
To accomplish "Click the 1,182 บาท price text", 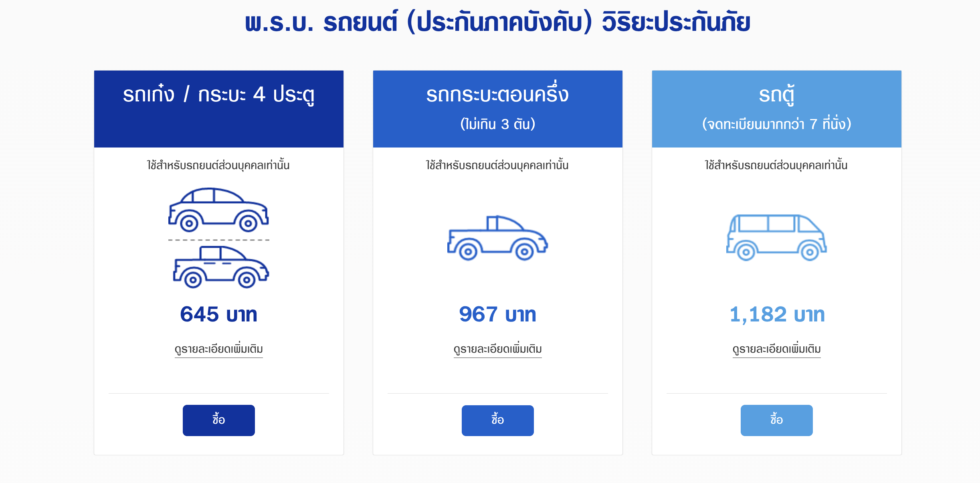I will (x=777, y=314).
